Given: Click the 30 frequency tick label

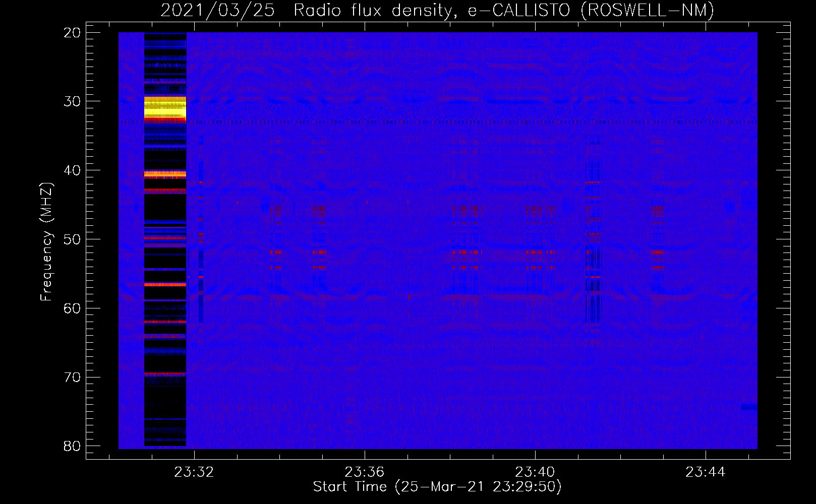Looking at the screenshot, I should pos(73,101).
